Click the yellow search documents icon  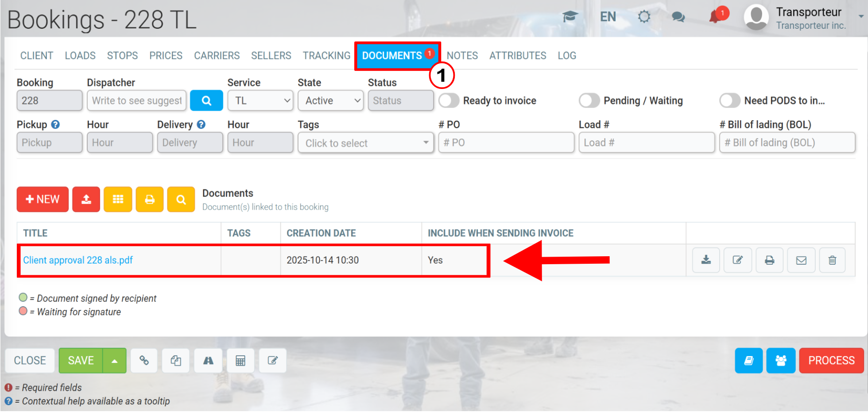pos(181,199)
